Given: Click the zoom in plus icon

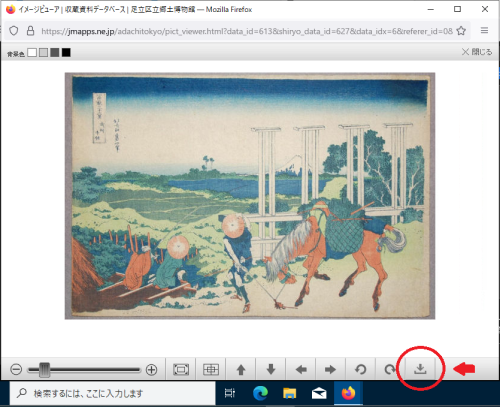Looking at the screenshot, I should coord(151,369).
